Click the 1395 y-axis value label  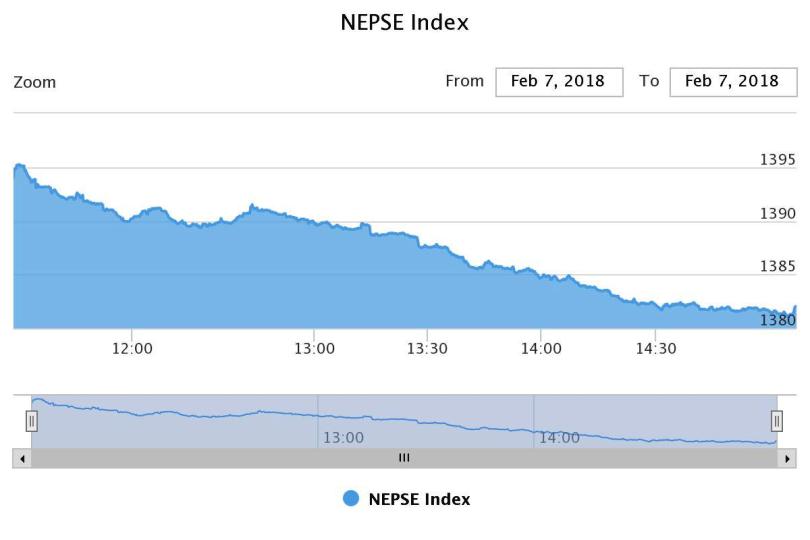click(x=777, y=160)
